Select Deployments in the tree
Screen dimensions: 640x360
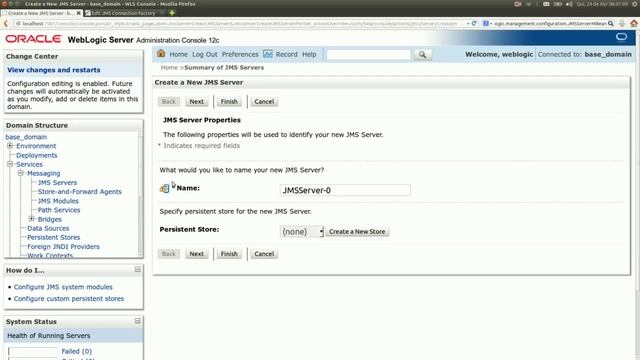[37, 155]
